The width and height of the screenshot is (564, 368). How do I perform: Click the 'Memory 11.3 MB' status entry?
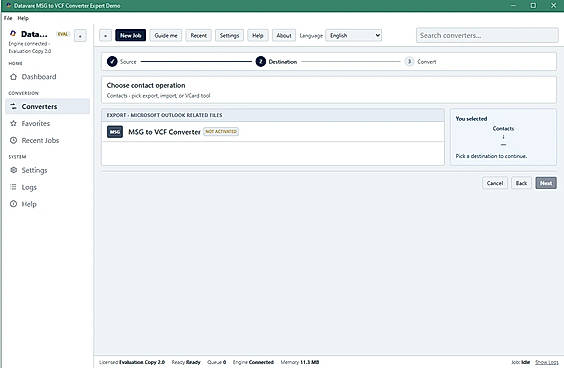300,362
